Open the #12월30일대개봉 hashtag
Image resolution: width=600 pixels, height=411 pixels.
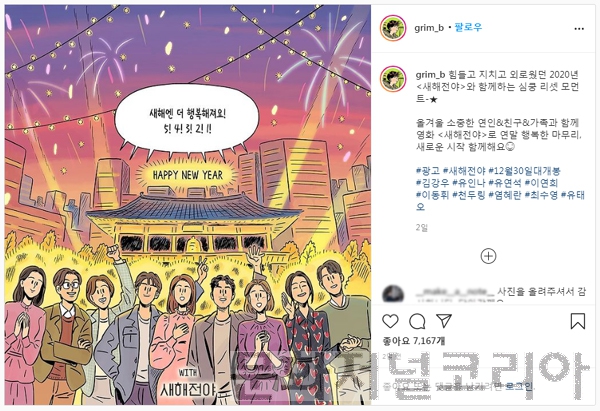point(525,171)
